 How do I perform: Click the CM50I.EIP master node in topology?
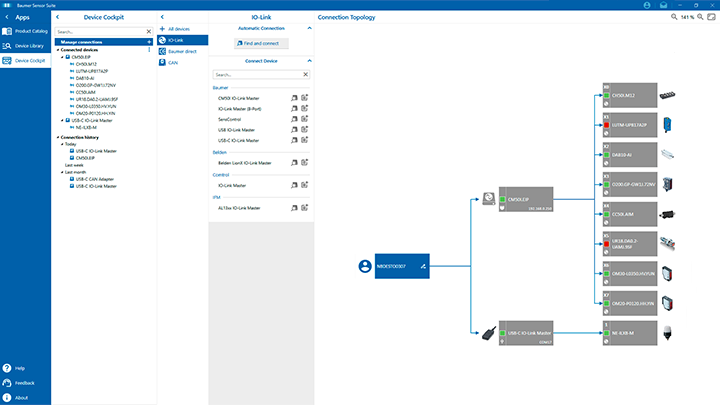pos(526,199)
